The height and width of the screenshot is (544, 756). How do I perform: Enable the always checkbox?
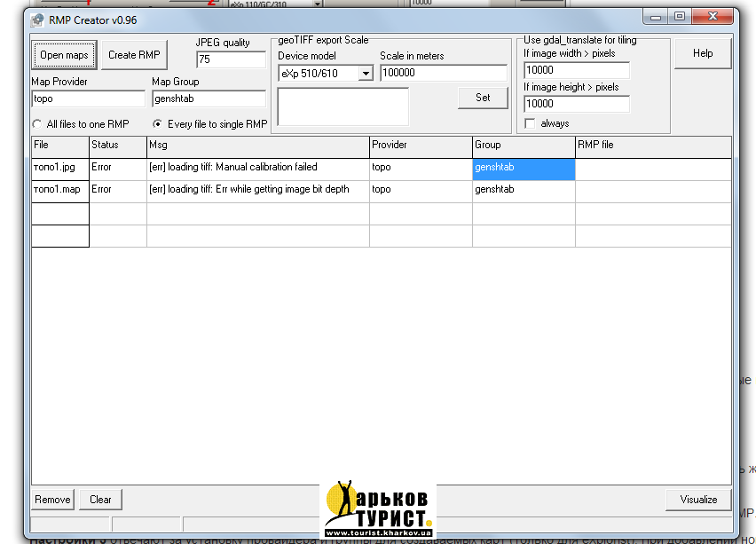pos(531,123)
